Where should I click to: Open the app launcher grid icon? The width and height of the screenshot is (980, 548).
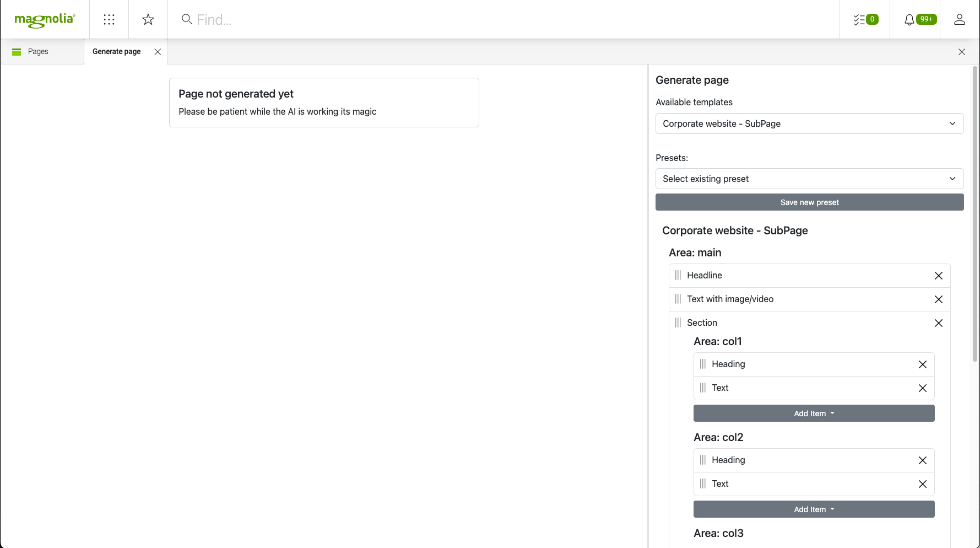[109, 19]
